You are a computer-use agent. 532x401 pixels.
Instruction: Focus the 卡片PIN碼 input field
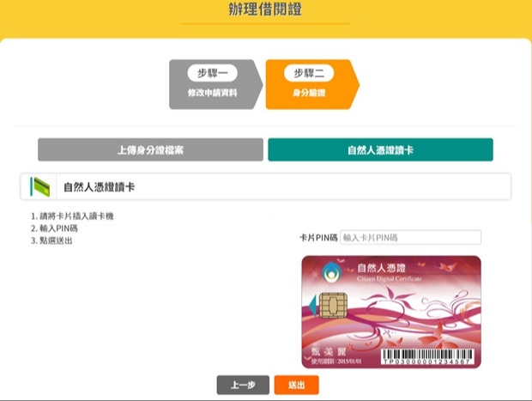[x=410, y=237]
